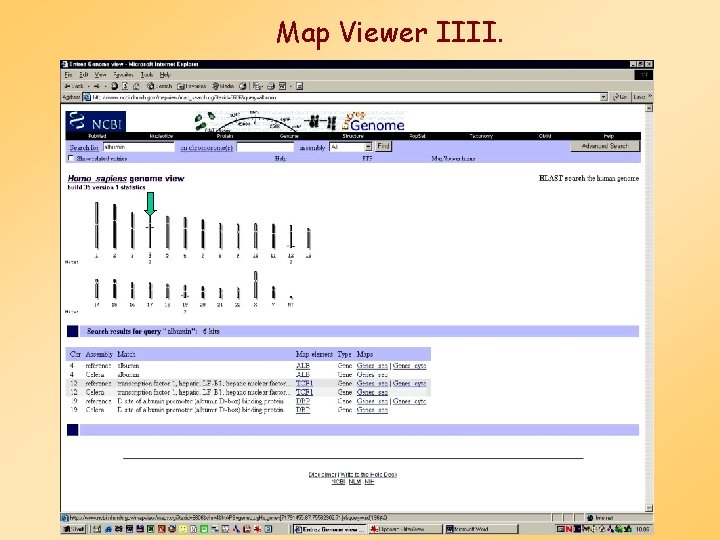Click the Edit with Word toolbar icon

tap(283, 86)
